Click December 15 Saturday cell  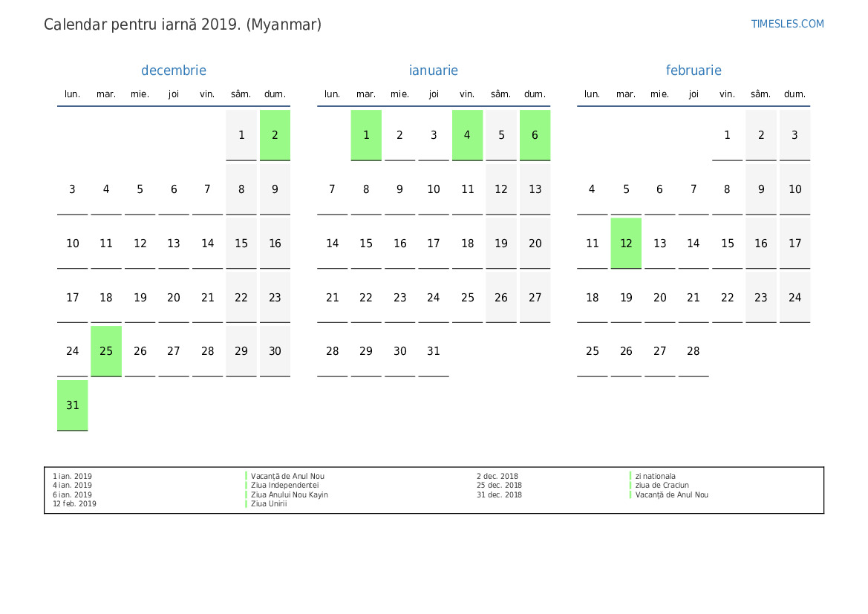tap(241, 244)
